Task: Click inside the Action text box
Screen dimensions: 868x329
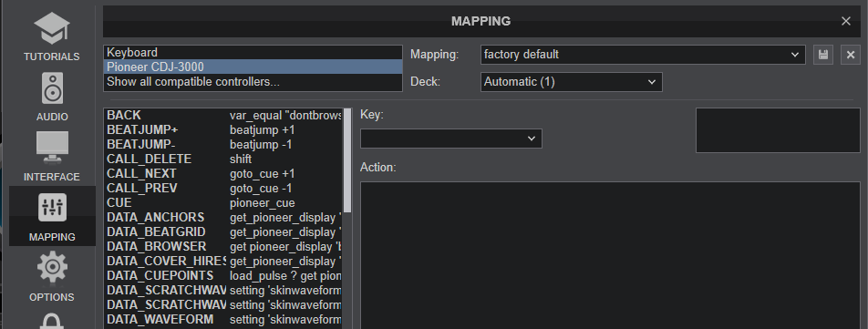Action: (x=610, y=255)
